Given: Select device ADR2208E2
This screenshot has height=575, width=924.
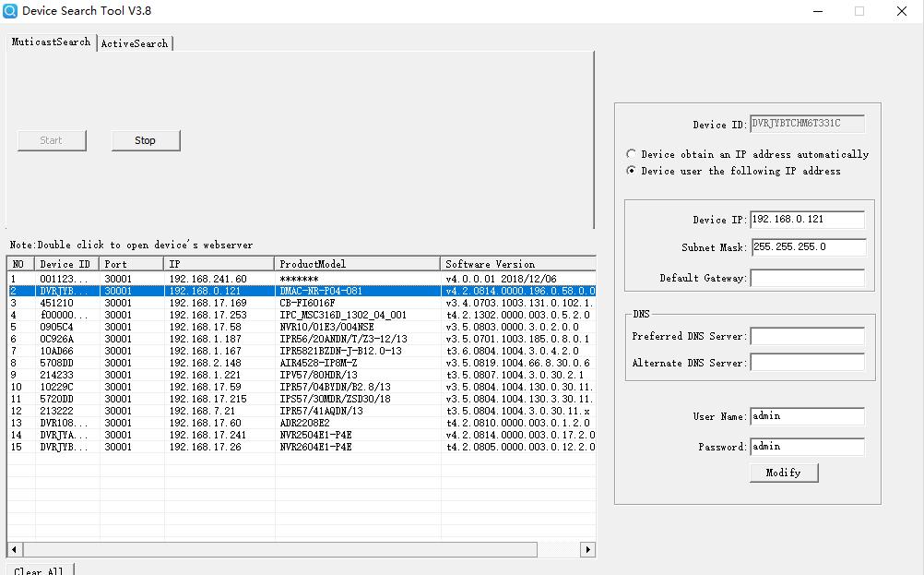Looking at the screenshot, I should pyautogui.click(x=302, y=423).
